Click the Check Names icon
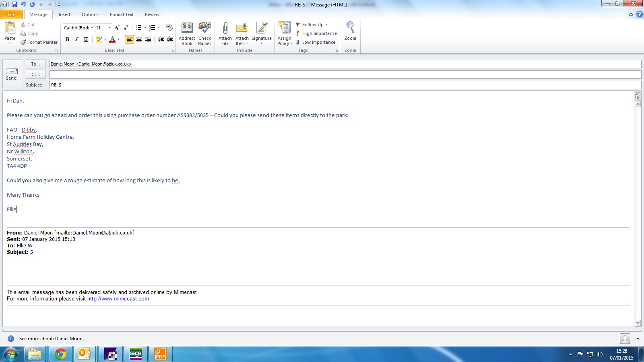 (x=204, y=34)
